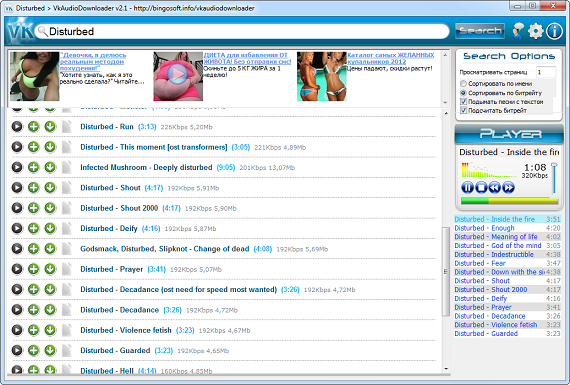Select sort by bitrate radio button
Image resolution: width=570 pixels, height=385 pixels.
pos(463,93)
